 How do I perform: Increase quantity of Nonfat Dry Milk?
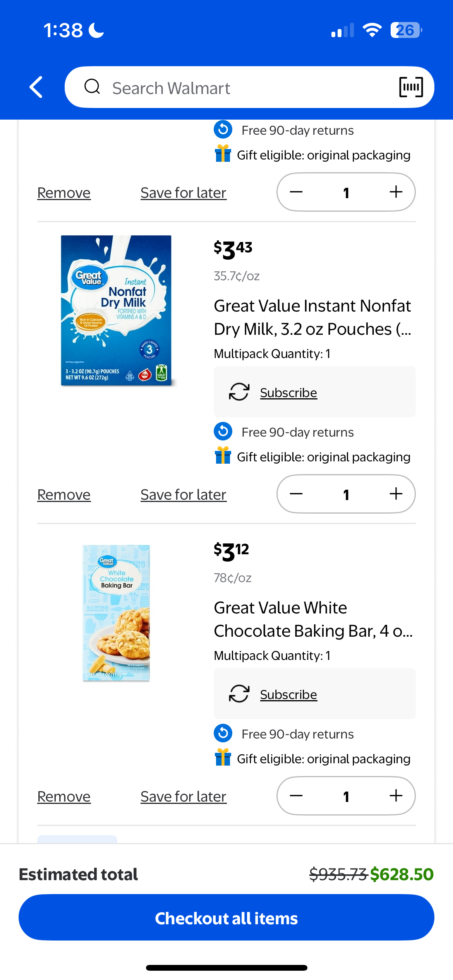[x=396, y=494]
